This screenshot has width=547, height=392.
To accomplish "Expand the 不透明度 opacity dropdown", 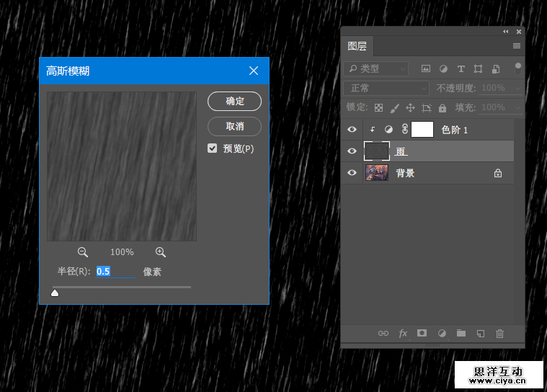I will click(515, 88).
